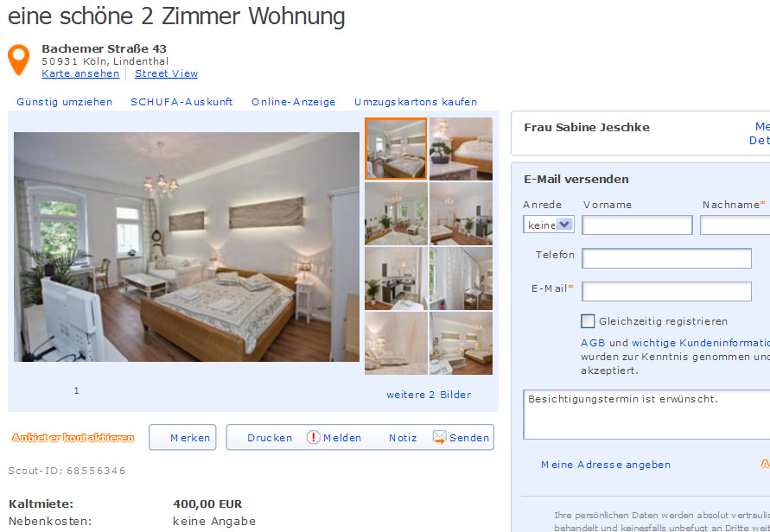Viewport: 770px width, 532px height.
Task: Click the Drucken button
Action: coord(270,438)
